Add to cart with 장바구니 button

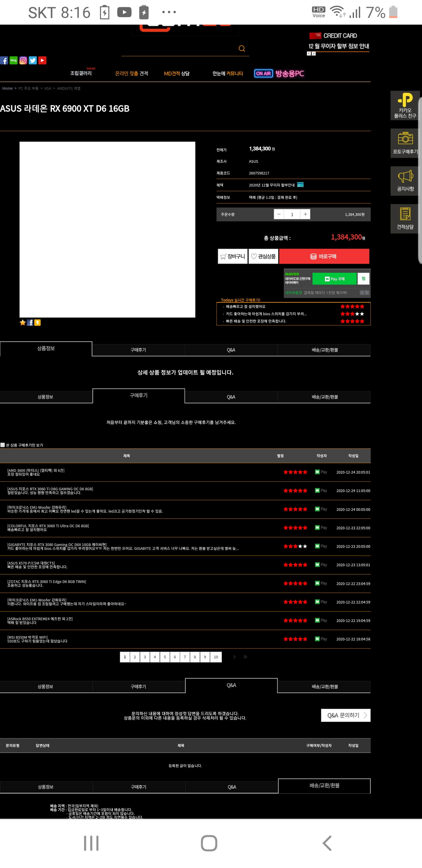pyautogui.click(x=233, y=256)
